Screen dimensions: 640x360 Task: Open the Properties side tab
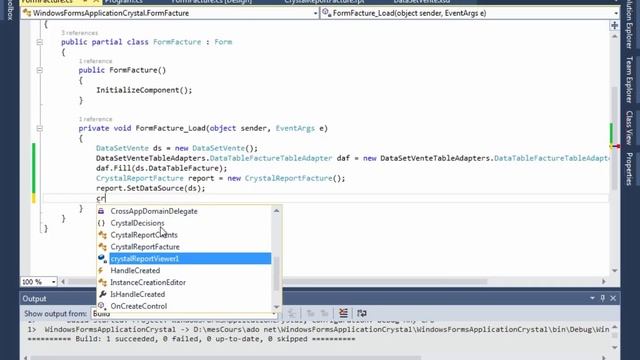629,169
